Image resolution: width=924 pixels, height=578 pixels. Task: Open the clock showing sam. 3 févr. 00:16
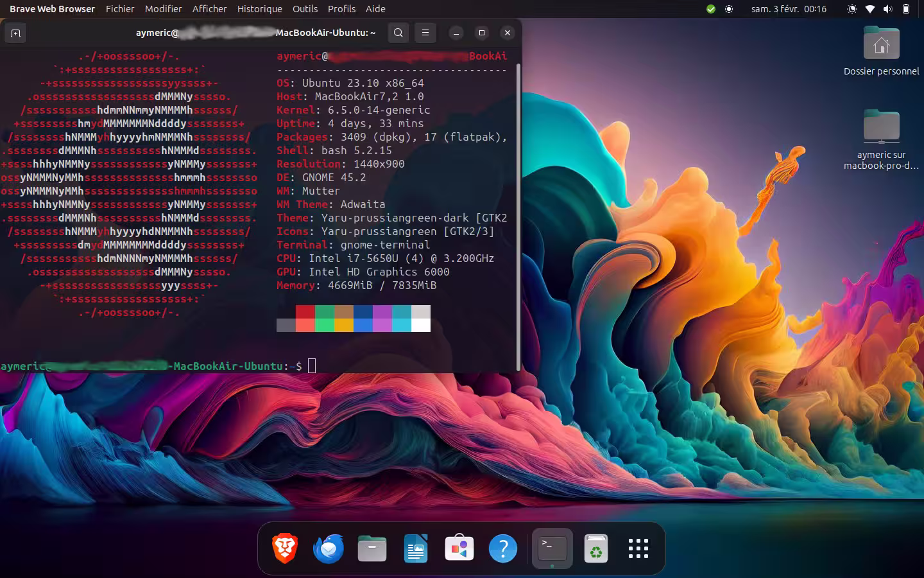[789, 9]
